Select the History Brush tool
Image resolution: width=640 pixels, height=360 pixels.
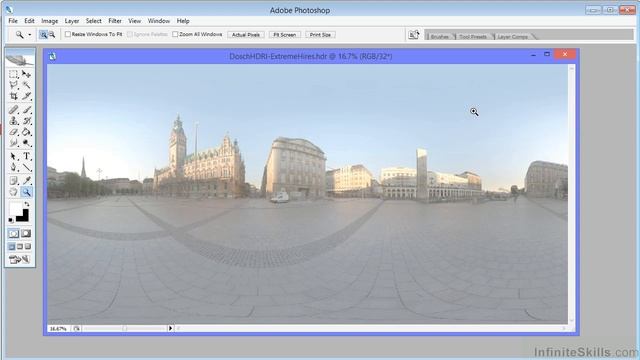point(27,121)
